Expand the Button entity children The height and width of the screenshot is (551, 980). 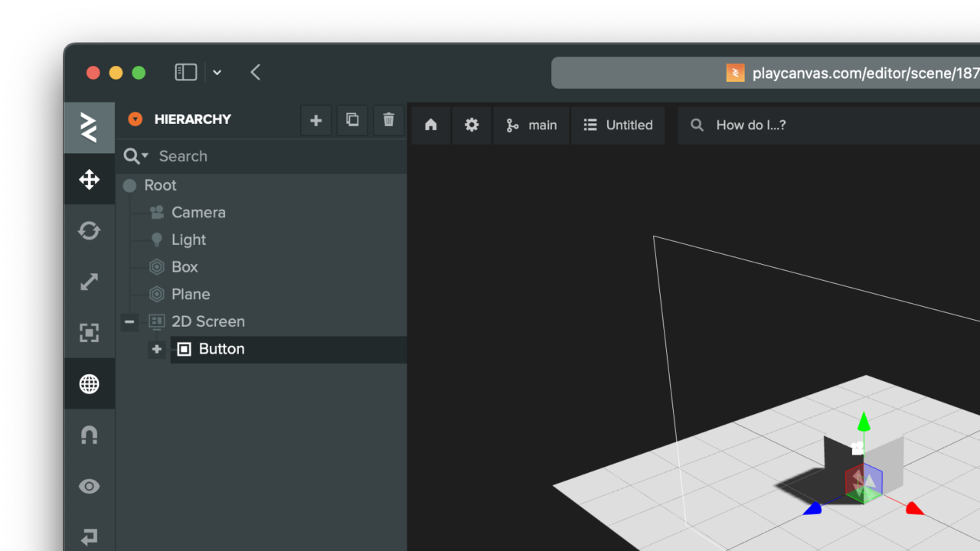tap(157, 349)
